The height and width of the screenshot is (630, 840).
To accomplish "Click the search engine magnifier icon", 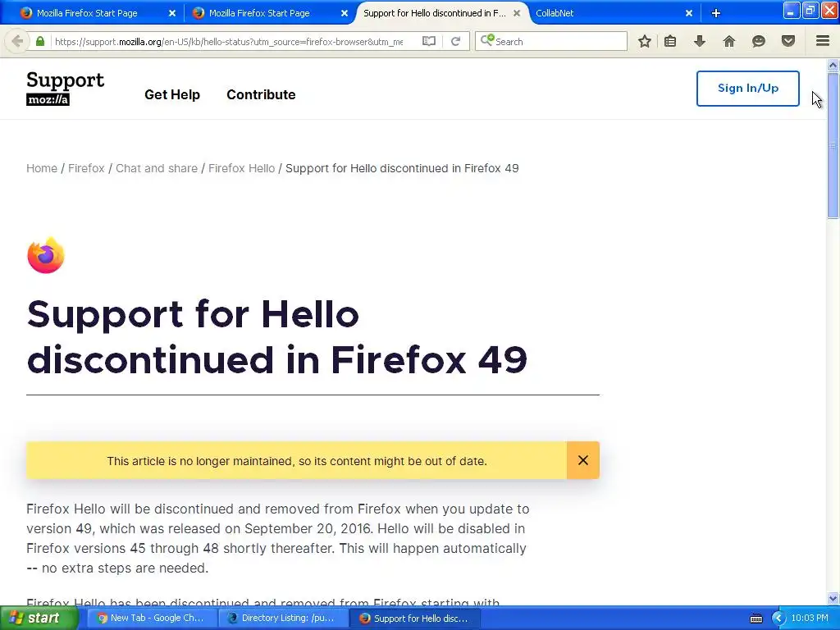I will (x=487, y=40).
